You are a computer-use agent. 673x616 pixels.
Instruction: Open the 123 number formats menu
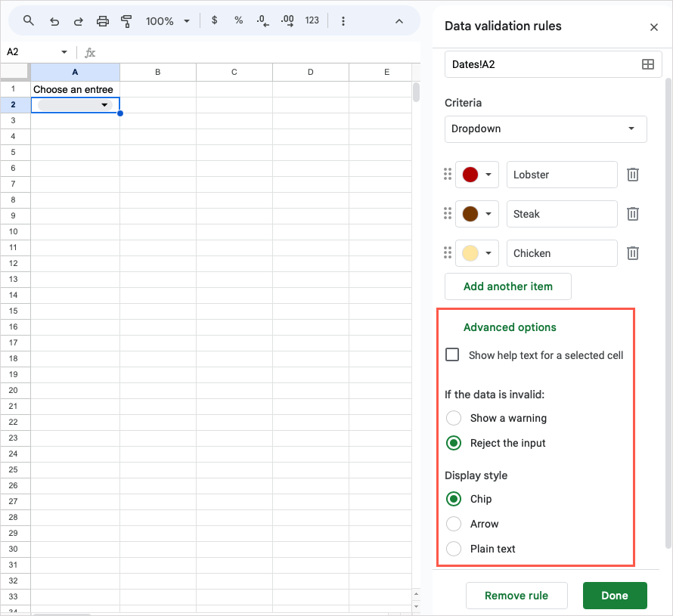click(312, 20)
